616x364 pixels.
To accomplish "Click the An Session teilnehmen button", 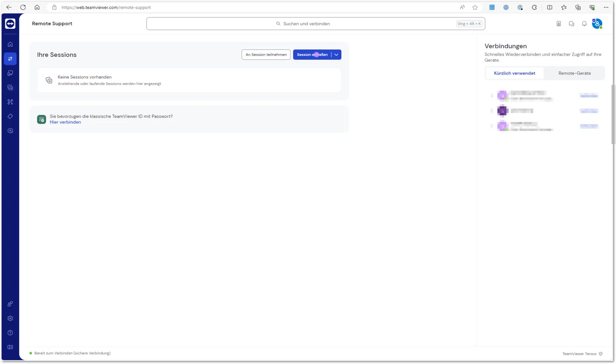I will coord(266,55).
